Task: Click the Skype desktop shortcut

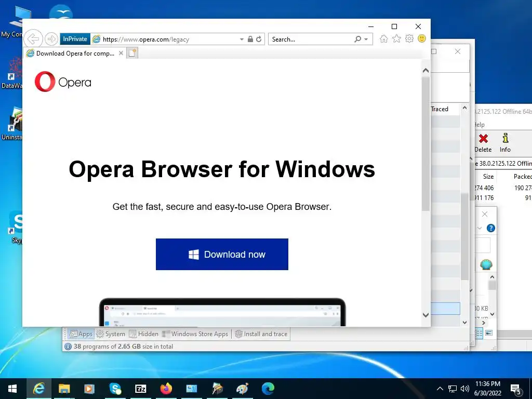Action: pos(15,228)
